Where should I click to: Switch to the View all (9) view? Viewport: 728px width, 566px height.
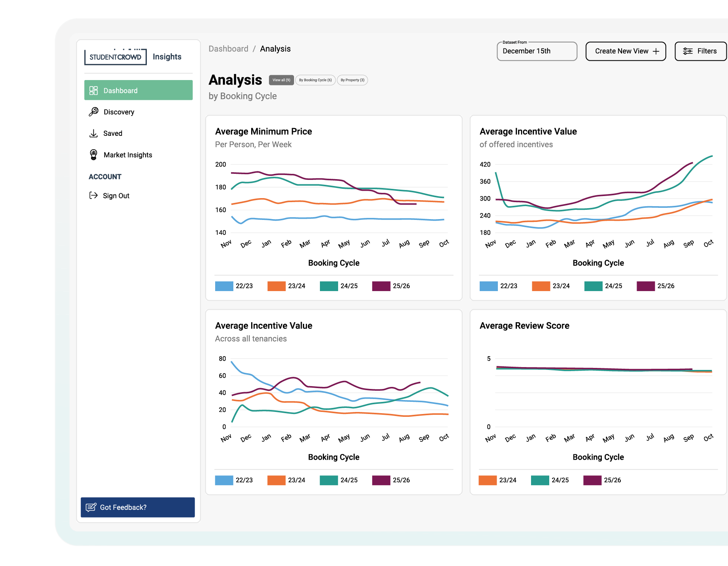coord(281,80)
